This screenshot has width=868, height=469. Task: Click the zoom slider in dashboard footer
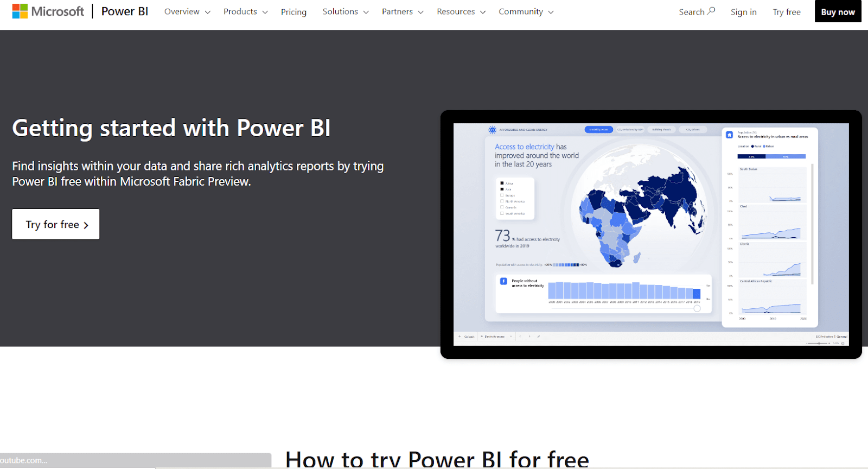(x=819, y=343)
